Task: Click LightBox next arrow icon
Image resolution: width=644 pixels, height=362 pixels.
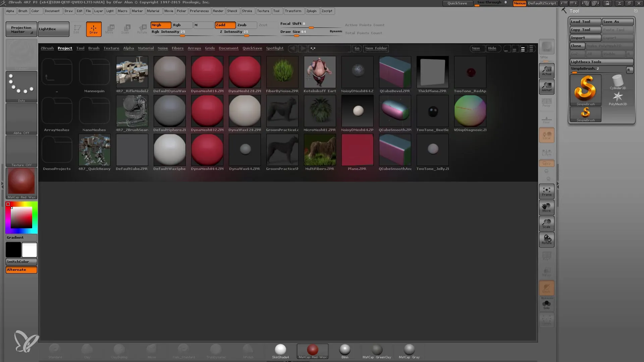Action: tap(303, 48)
